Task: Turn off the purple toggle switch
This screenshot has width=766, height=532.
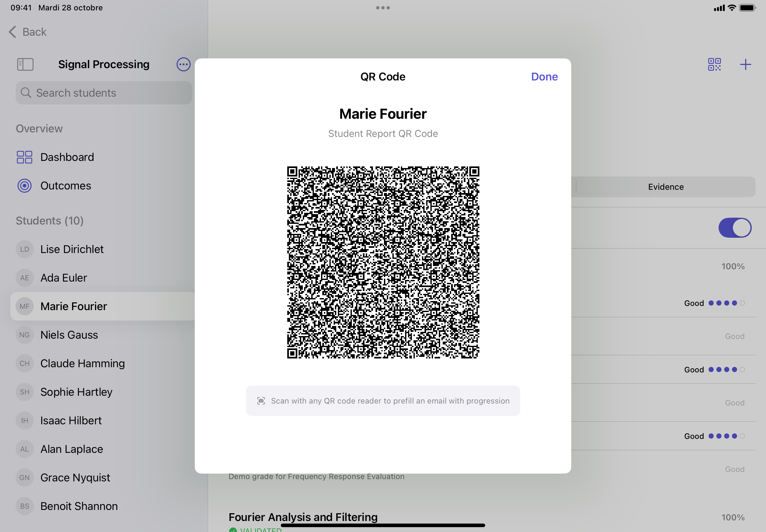Action: point(735,228)
